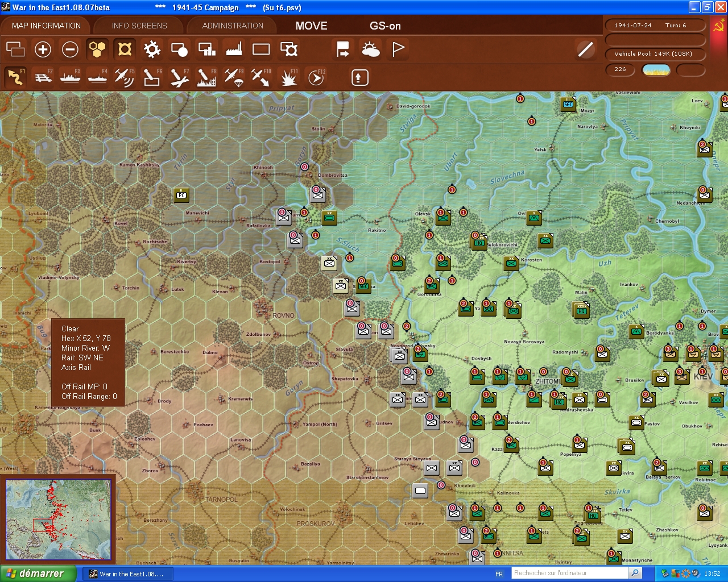
Task: Select Rail mode (F2)
Action: pyautogui.click(x=43, y=77)
